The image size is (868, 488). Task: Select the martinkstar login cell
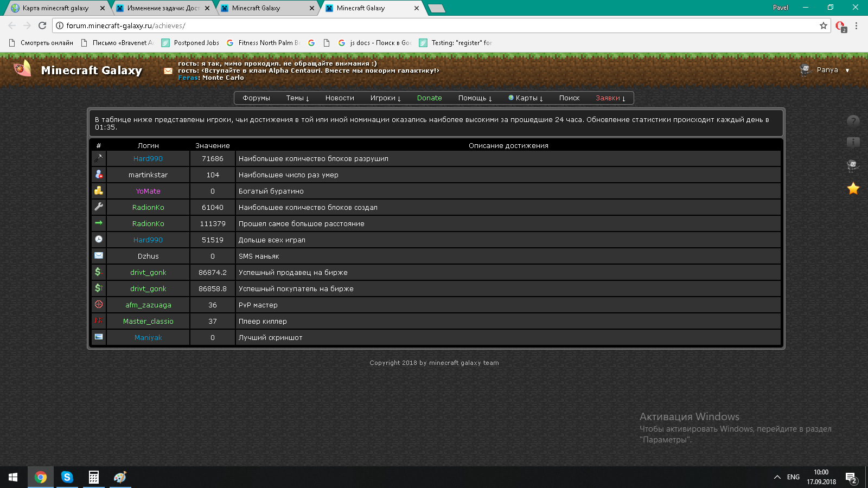pos(148,175)
